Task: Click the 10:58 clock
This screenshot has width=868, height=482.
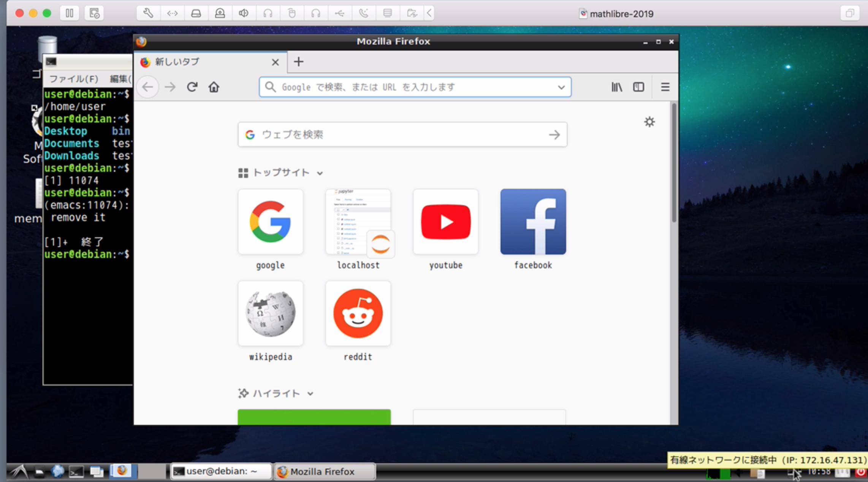Action: coord(819,472)
